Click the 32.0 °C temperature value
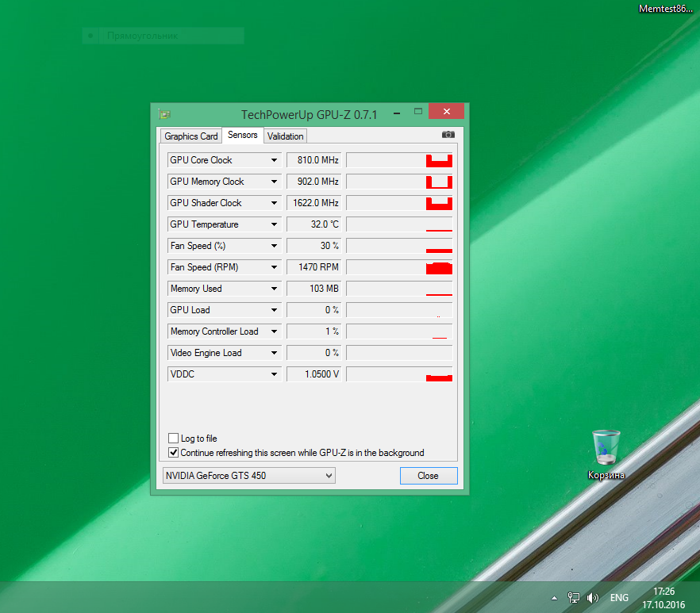This screenshot has width=700, height=613. pos(313,224)
